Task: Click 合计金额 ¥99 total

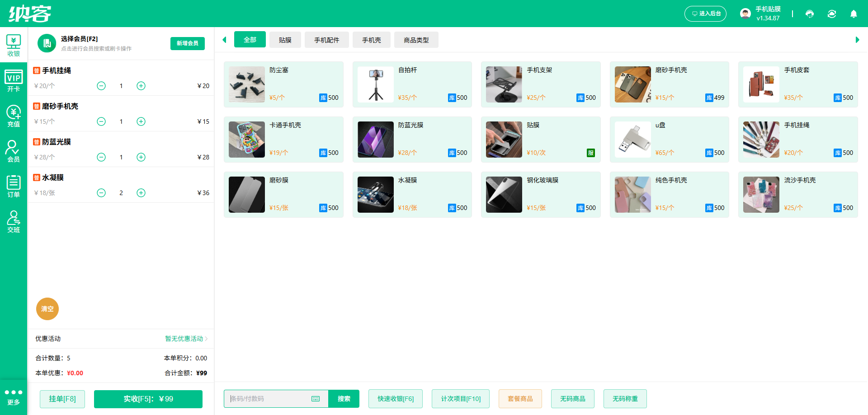Action: [186, 373]
